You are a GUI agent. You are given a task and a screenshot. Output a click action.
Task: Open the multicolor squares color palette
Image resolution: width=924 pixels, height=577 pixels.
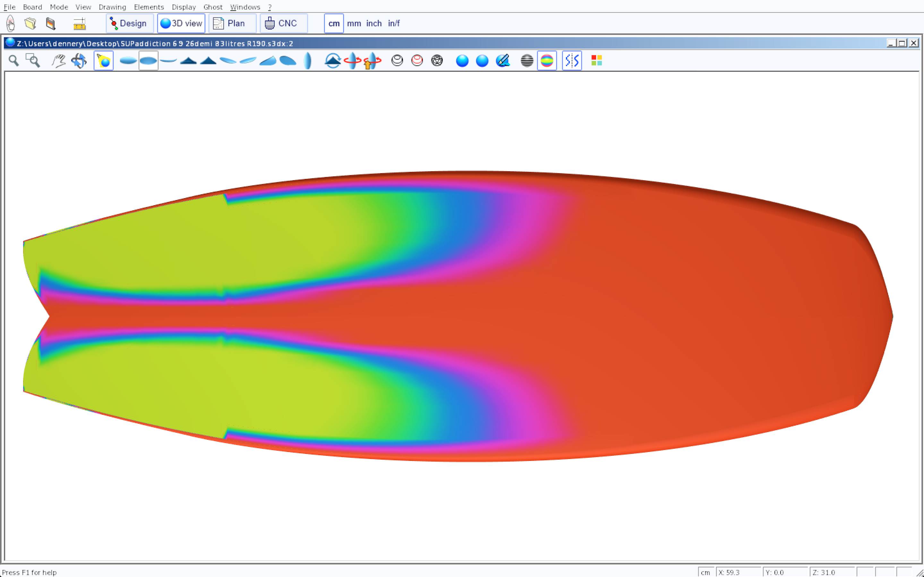(596, 61)
